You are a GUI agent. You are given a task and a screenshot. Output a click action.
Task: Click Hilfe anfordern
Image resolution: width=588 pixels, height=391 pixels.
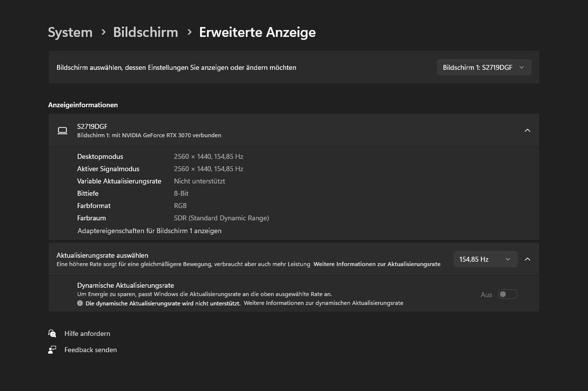pyautogui.click(x=87, y=333)
